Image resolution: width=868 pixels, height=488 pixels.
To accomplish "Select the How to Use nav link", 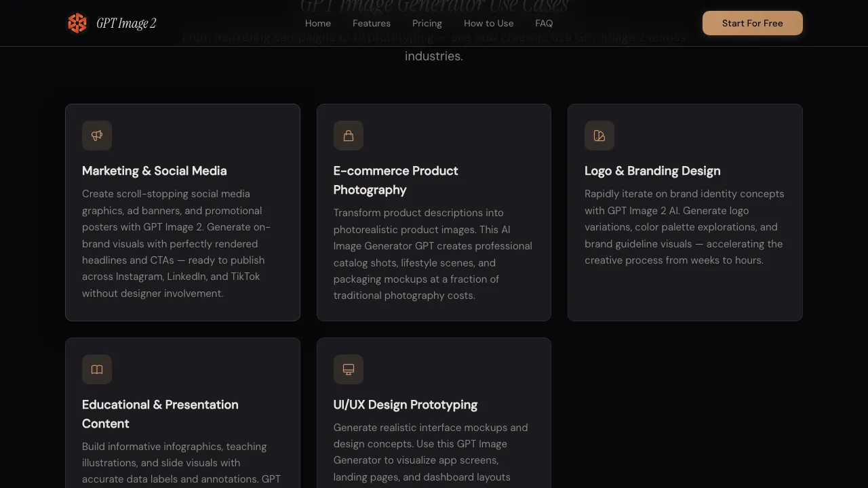I will pyautogui.click(x=488, y=23).
